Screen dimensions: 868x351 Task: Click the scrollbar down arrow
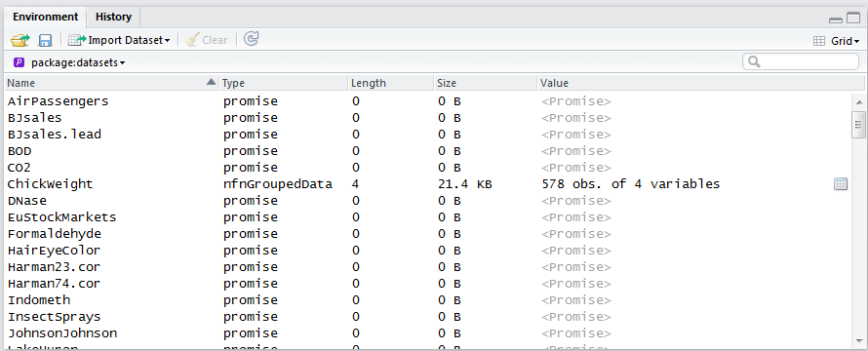point(858,340)
